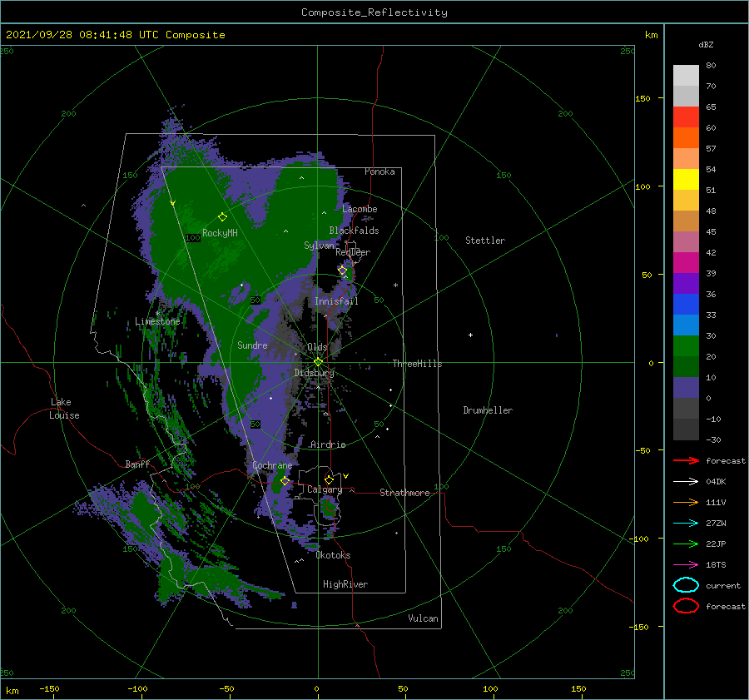
Task: Click the 2021/09/28 UTC timestamp
Action: pyautogui.click(x=115, y=35)
